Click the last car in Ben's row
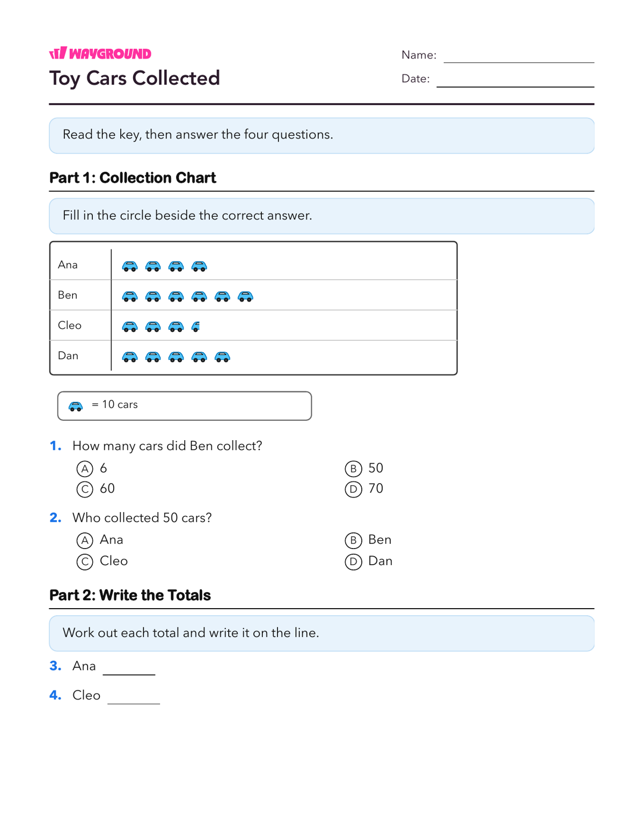The image size is (644, 833). coord(245,296)
